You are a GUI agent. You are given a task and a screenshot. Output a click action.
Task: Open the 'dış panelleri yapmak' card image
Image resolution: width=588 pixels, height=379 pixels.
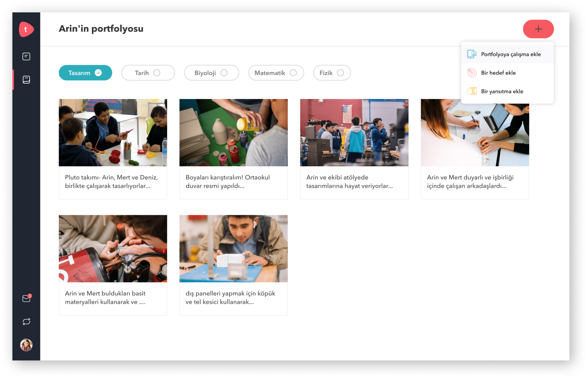233,249
